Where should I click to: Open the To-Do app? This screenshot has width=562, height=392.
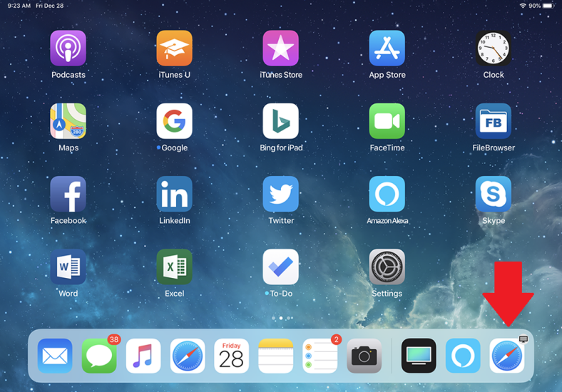click(x=280, y=267)
